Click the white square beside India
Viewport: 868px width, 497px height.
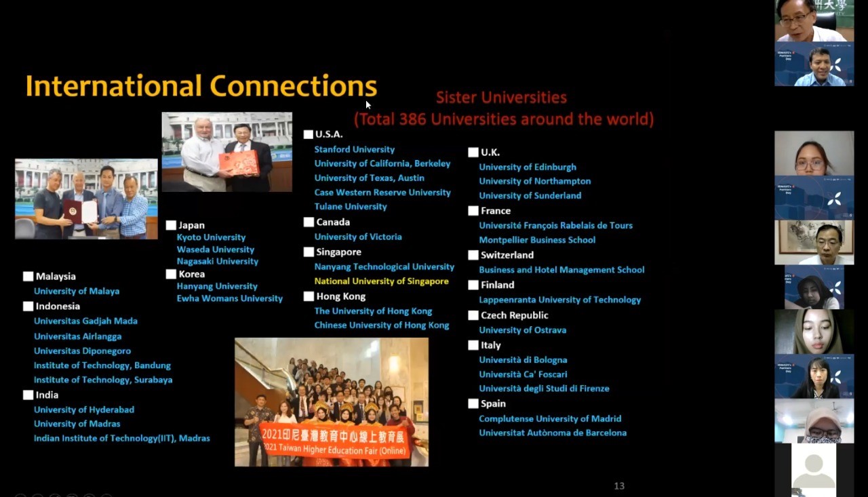28,395
